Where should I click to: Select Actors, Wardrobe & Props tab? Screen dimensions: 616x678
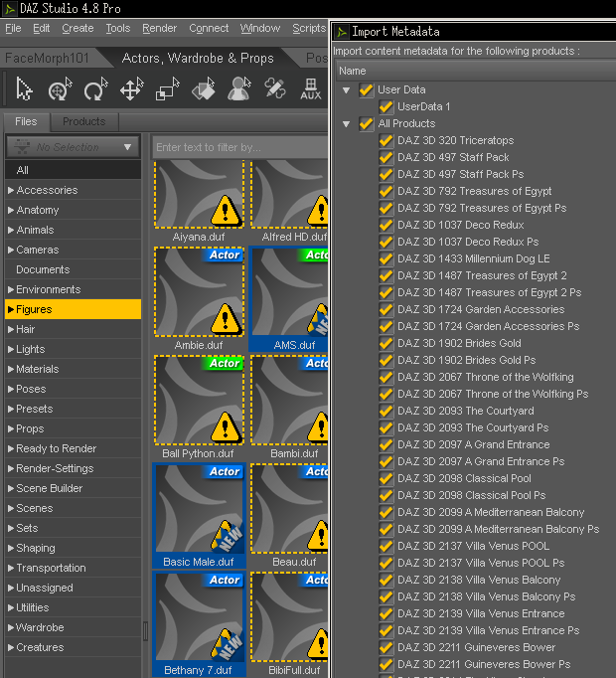pyautogui.click(x=198, y=58)
